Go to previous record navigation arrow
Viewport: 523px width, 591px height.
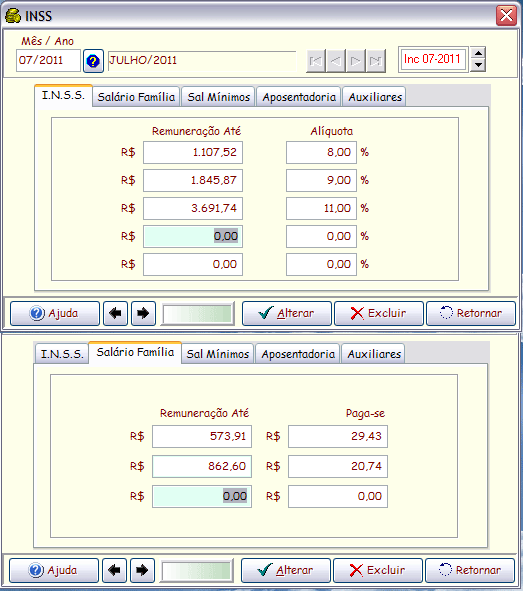click(336, 61)
